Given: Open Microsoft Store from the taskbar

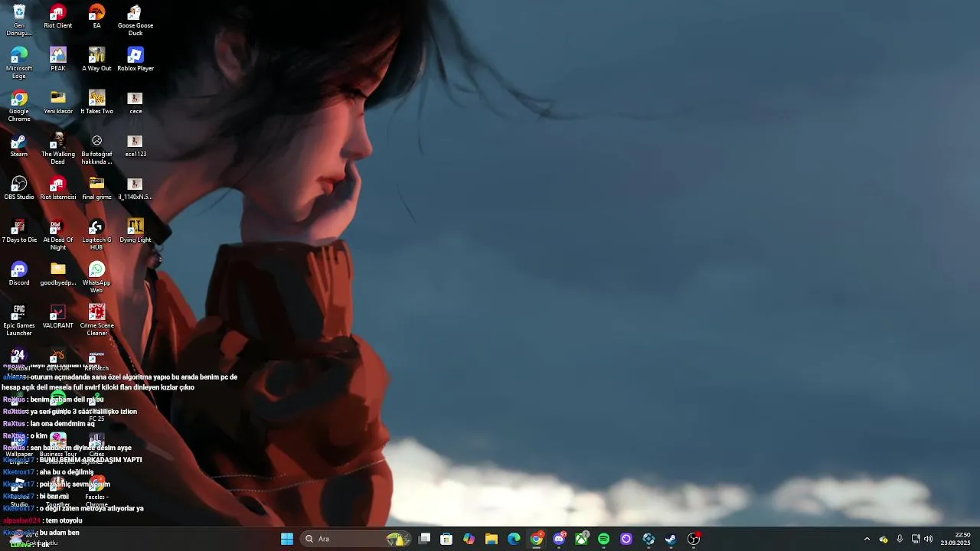Looking at the screenshot, I should [447, 539].
